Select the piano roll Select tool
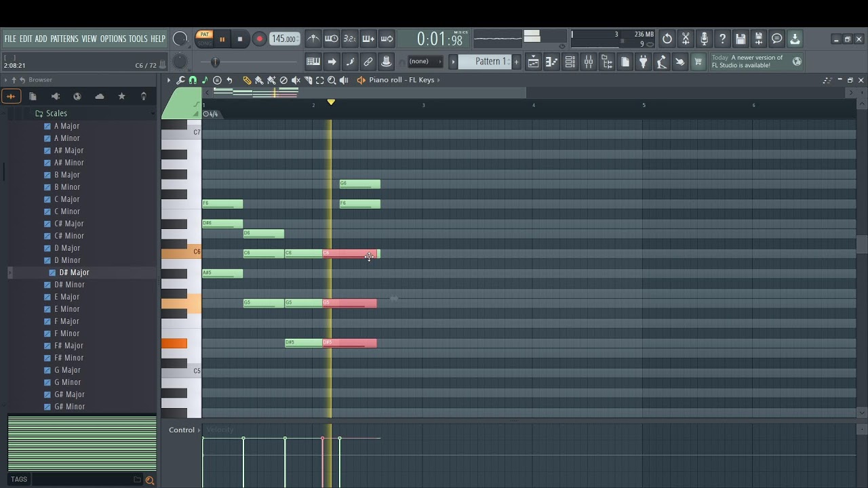This screenshot has height=488, width=868. click(x=319, y=80)
